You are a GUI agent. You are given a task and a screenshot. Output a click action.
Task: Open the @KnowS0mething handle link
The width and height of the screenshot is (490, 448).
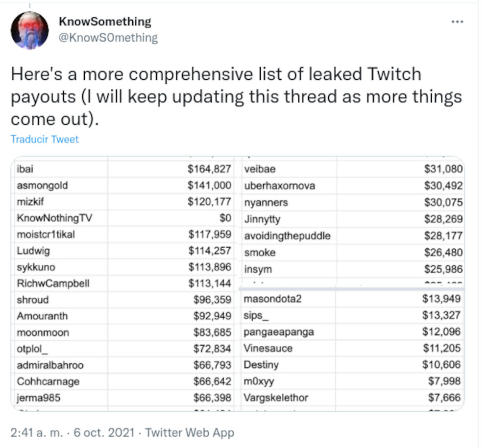coord(108,38)
